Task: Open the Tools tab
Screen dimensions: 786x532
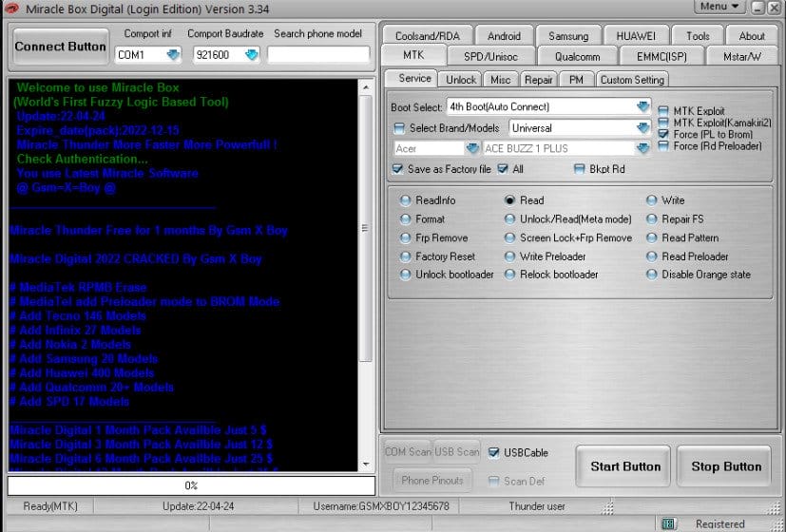Action: click(698, 36)
